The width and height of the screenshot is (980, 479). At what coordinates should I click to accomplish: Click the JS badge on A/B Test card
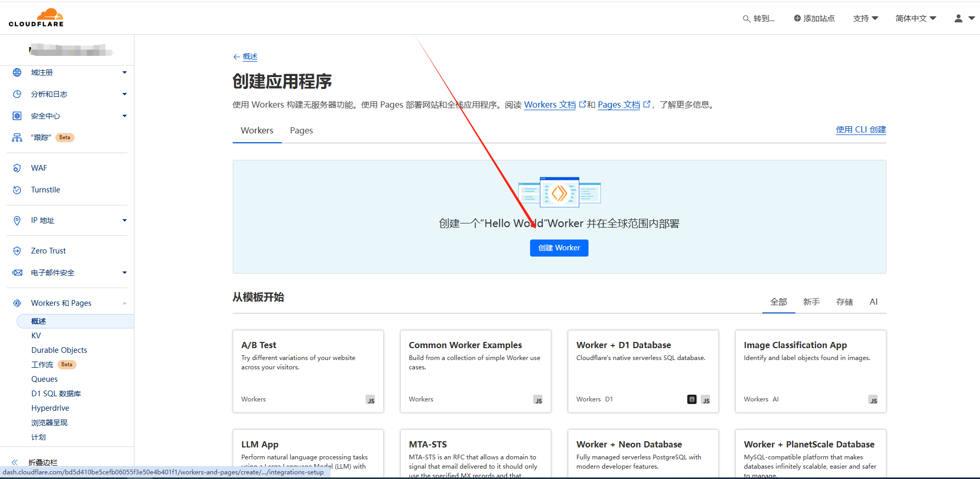[x=371, y=400]
